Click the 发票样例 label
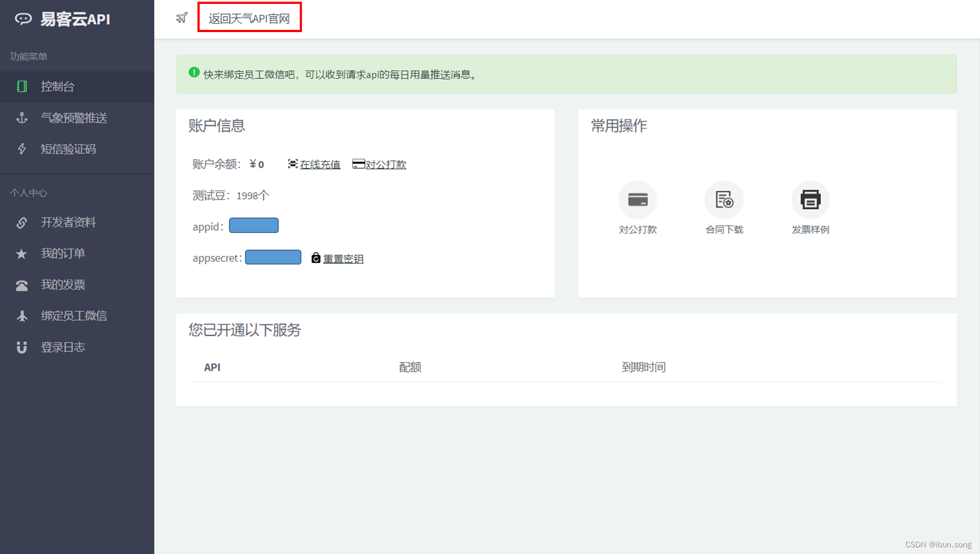The image size is (980, 554). (x=810, y=230)
